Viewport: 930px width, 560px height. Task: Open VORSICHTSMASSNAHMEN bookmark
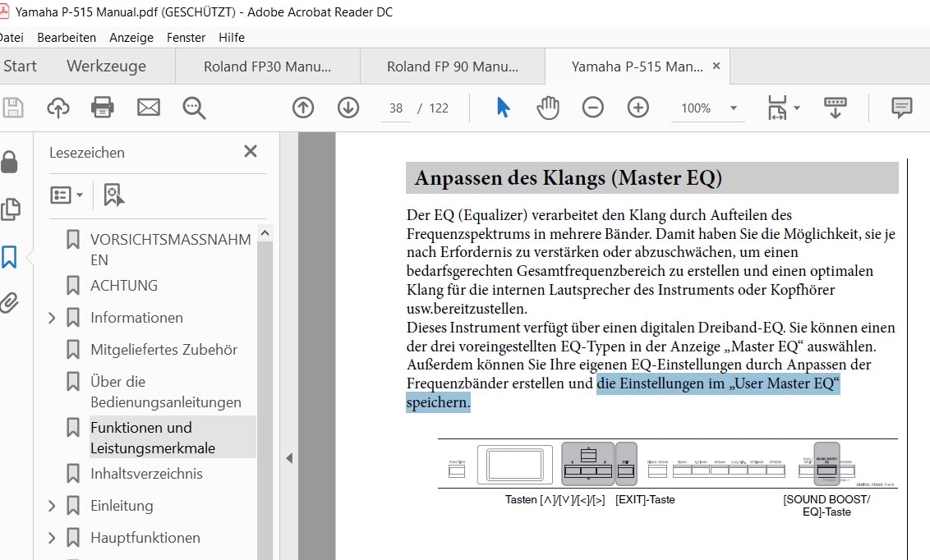pos(171,250)
